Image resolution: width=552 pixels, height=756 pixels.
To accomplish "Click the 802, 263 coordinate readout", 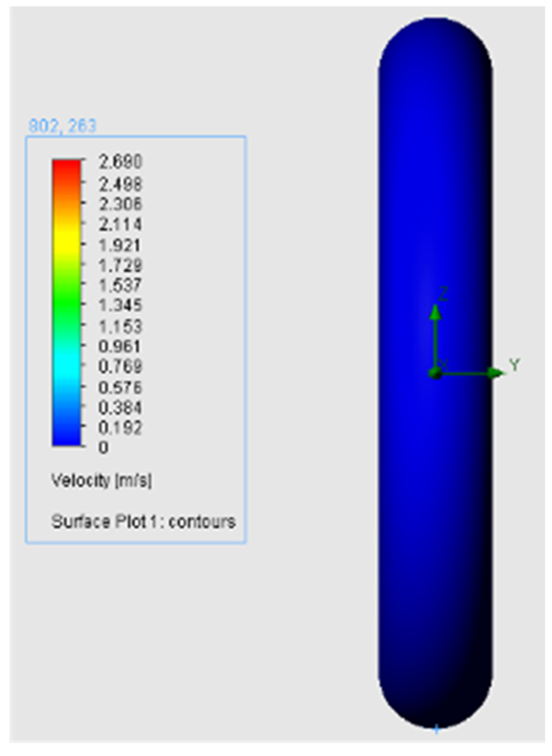I will tap(62, 126).
